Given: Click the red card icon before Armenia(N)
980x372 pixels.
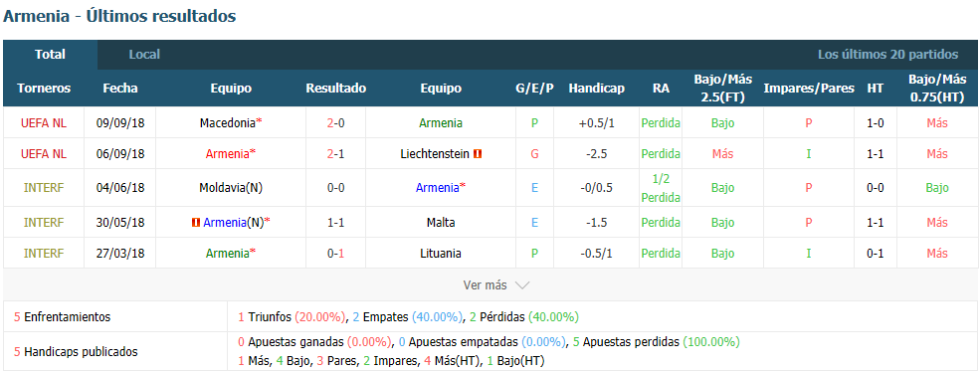Looking at the screenshot, I should coord(197,222).
